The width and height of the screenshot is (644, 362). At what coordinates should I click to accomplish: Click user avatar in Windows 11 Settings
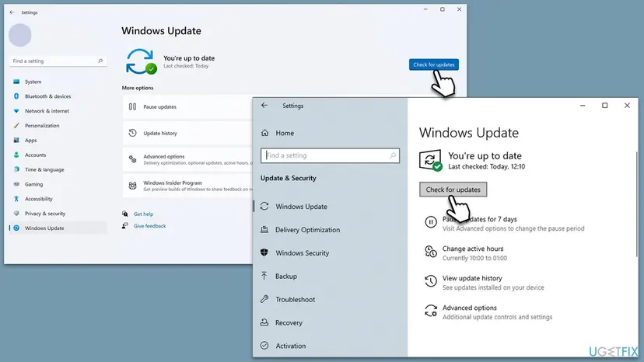coord(20,35)
